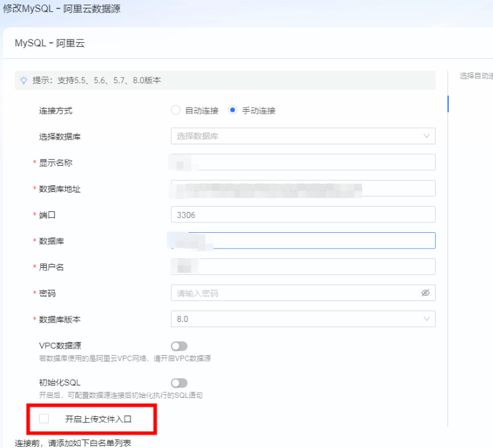Click the blue vertical divider scrollbar

point(447,103)
